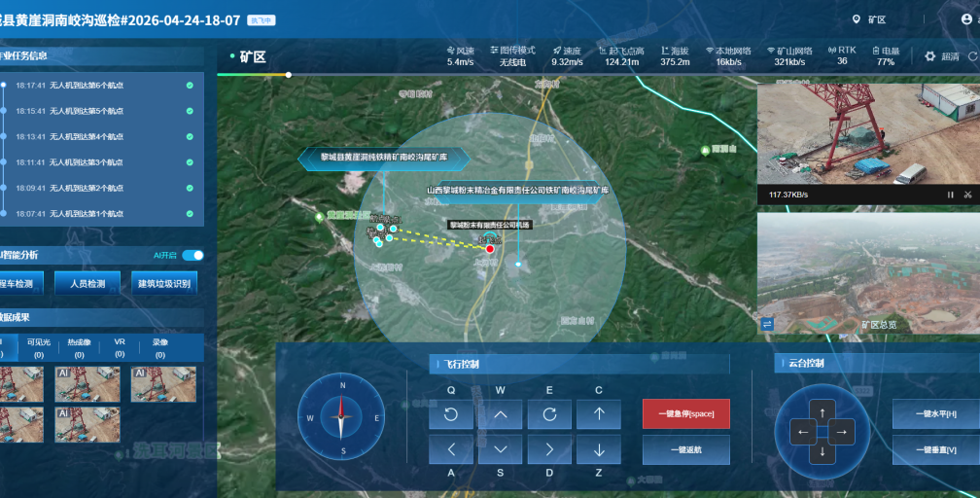Click 本地网络 16kb/s indicator
Image resolution: width=980 pixels, height=498 pixels.
coord(729,56)
